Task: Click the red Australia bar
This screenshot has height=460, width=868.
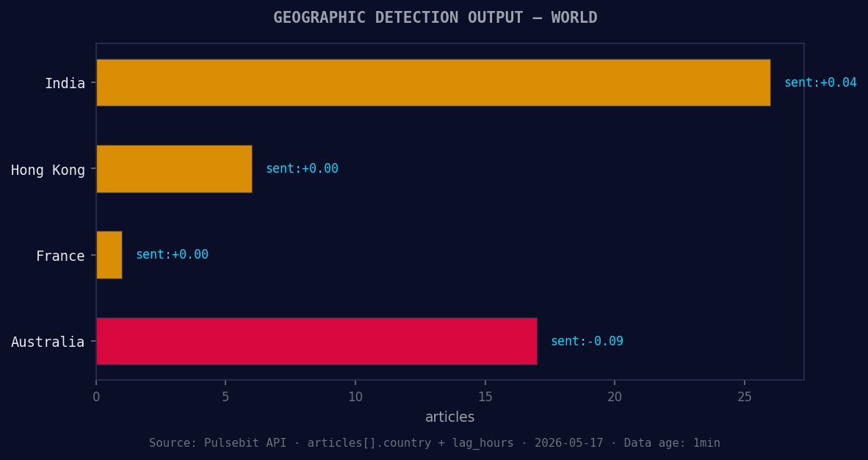Action: (x=317, y=342)
